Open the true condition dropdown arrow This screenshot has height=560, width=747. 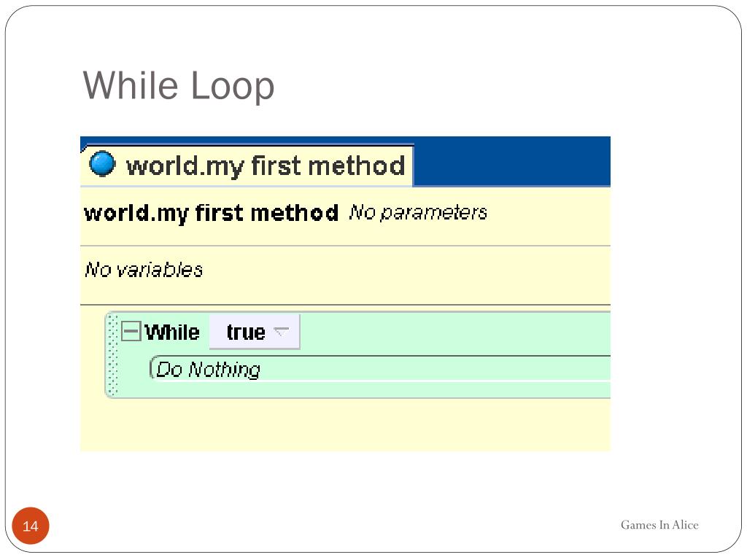click(x=281, y=332)
